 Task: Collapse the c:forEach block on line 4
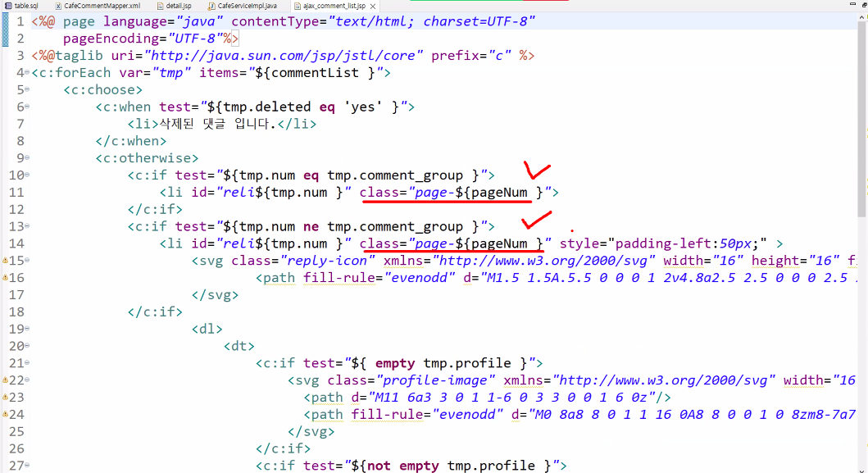[x=27, y=73]
